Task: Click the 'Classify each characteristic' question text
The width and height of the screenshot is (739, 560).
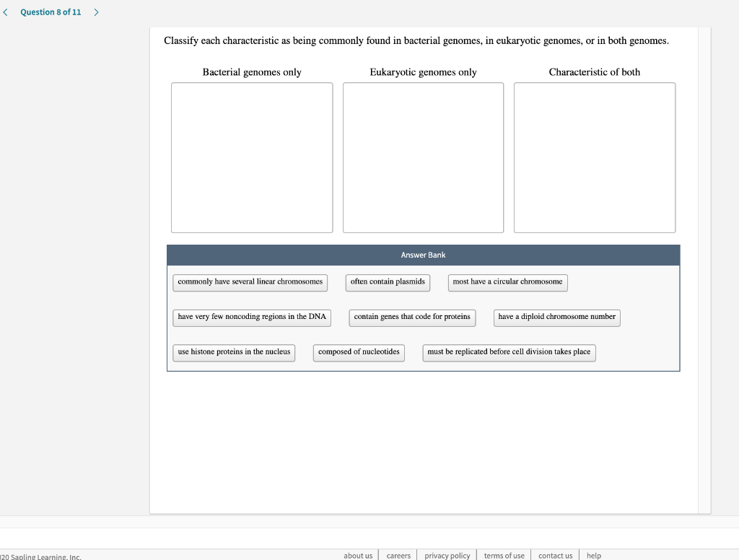Action: pyautogui.click(x=416, y=41)
